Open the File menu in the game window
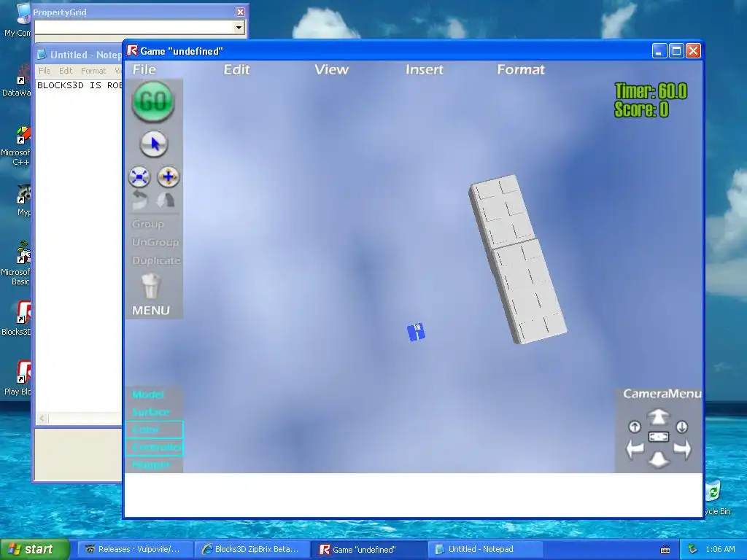Screen dimensions: 747x560 click(144, 69)
